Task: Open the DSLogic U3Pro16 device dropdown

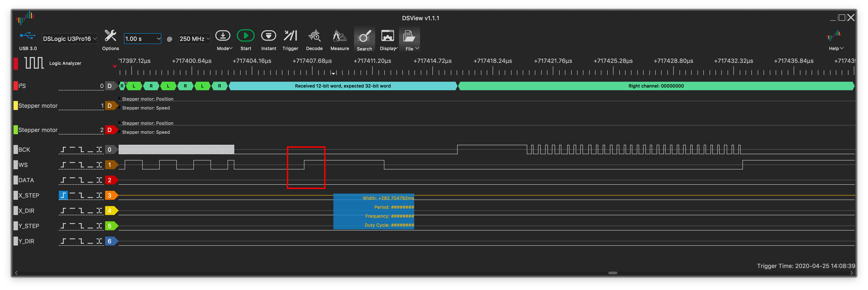Action: (x=69, y=39)
